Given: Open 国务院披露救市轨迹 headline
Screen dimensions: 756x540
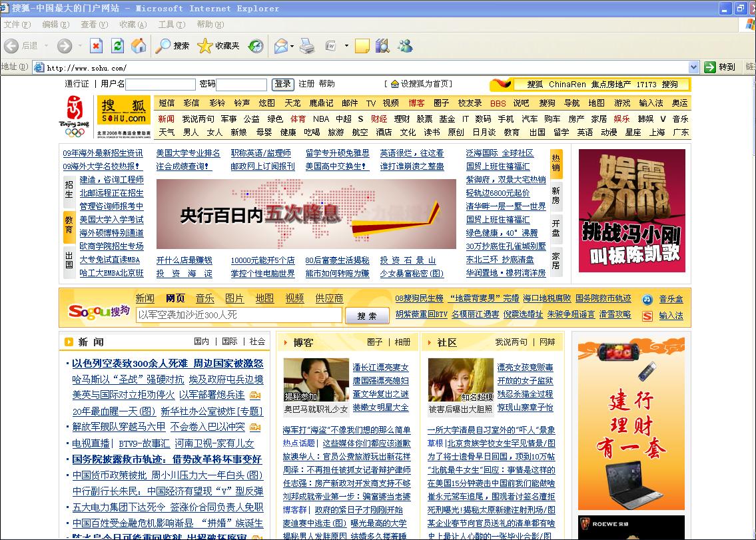Looking at the screenshot, I should pyautogui.click(x=119, y=459).
